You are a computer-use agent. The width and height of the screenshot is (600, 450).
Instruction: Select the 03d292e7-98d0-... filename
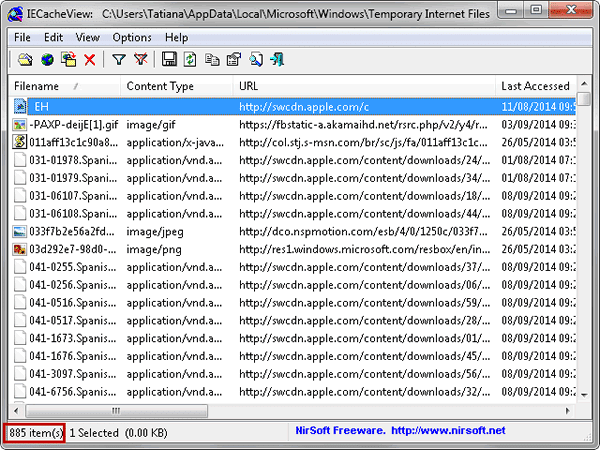tap(73, 249)
